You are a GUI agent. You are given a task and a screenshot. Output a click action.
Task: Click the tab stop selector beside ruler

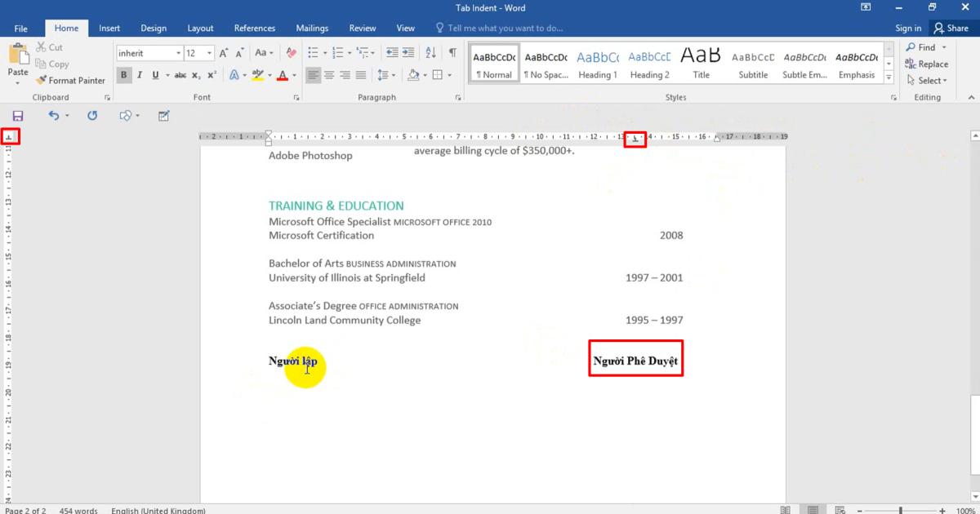10,137
